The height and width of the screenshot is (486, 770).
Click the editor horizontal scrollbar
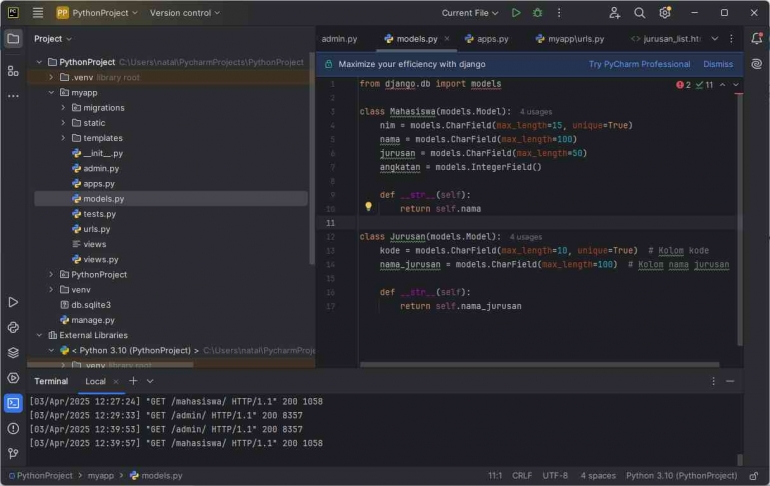pyautogui.click(x=539, y=365)
